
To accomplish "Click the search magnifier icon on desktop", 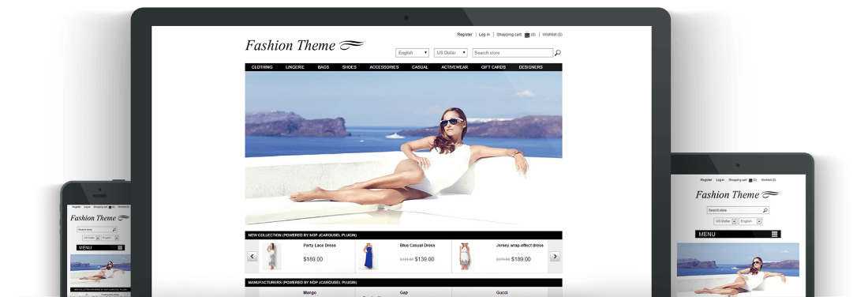I will coord(558,53).
